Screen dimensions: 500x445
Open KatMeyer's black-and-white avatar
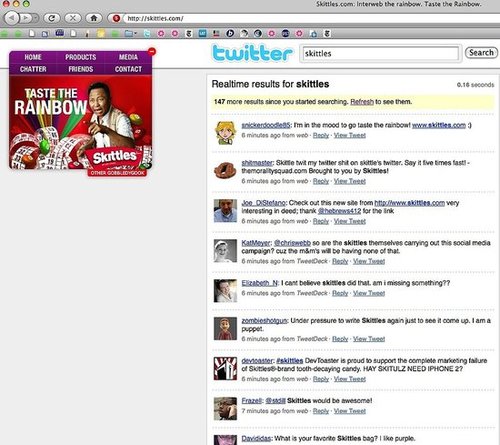pos(225,251)
